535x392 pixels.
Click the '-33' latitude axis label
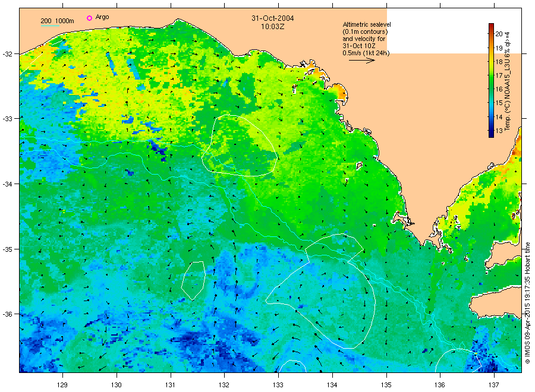pos(7,119)
